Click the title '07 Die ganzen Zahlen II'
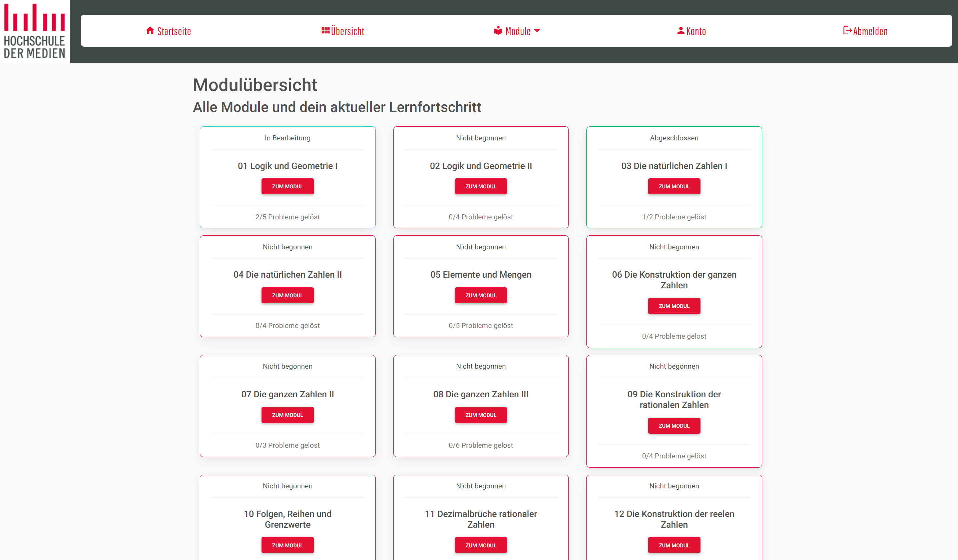 (288, 394)
